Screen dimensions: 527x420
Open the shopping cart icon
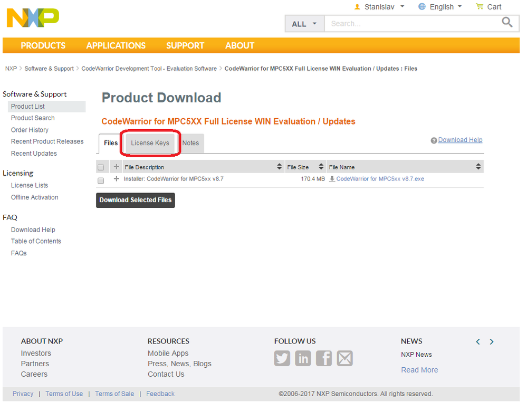point(480,6)
